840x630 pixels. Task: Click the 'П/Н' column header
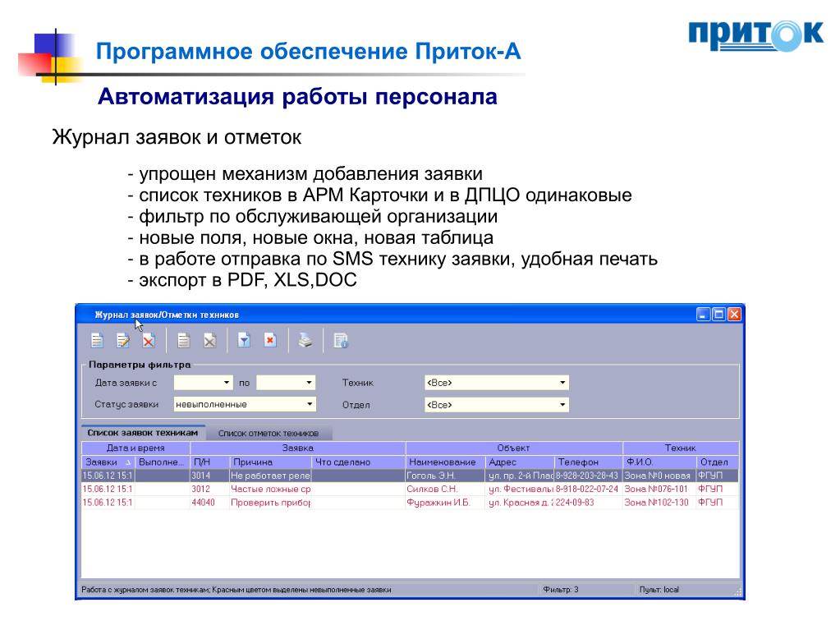[x=210, y=462]
